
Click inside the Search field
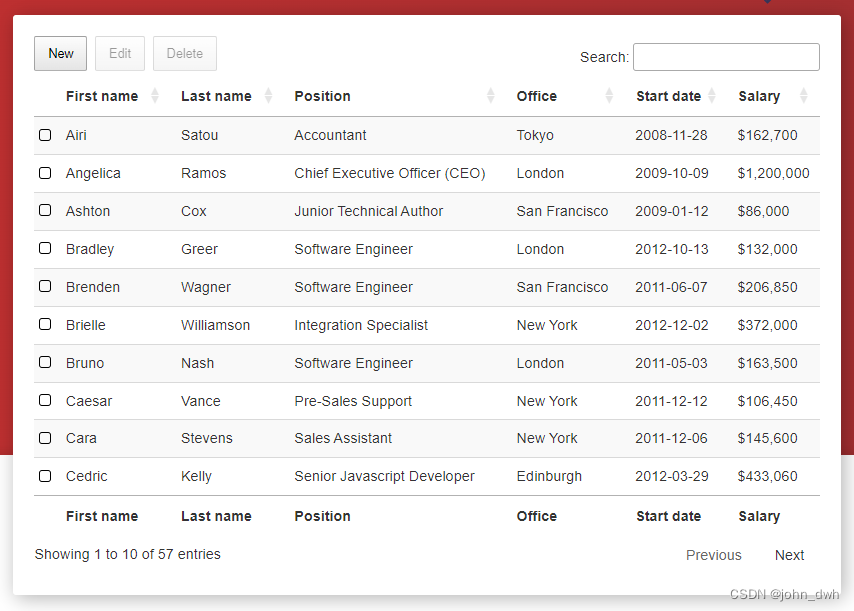click(726, 57)
